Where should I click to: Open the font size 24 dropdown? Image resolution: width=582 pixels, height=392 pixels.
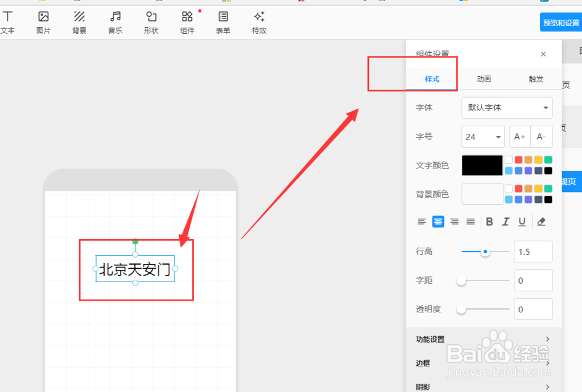click(x=482, y=136)
